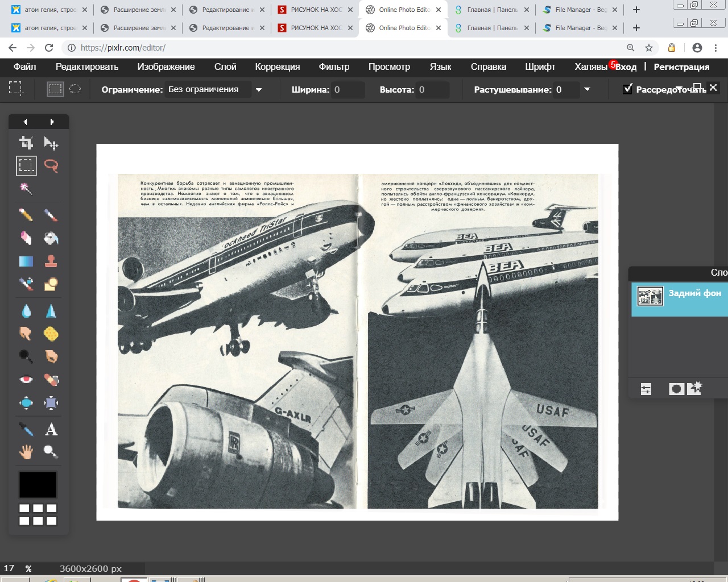Screen dimensions: 728x582
Task: Open the Просмотр menu
Action: [x=389, y=66]
